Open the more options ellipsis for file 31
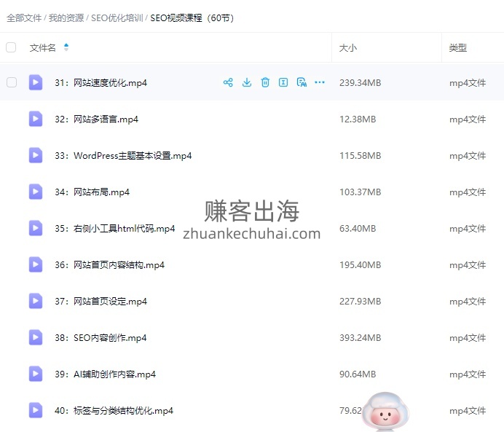This screenshot has width=504, height=432. tap(320, 82)
